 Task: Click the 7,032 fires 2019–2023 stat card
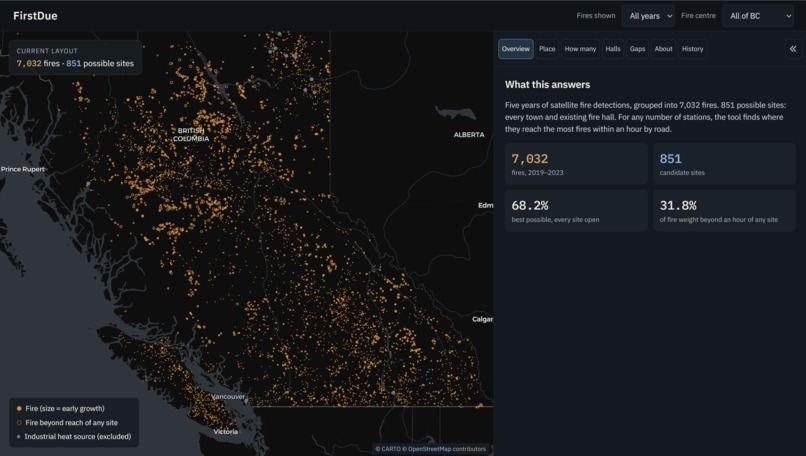click(576, 164)
